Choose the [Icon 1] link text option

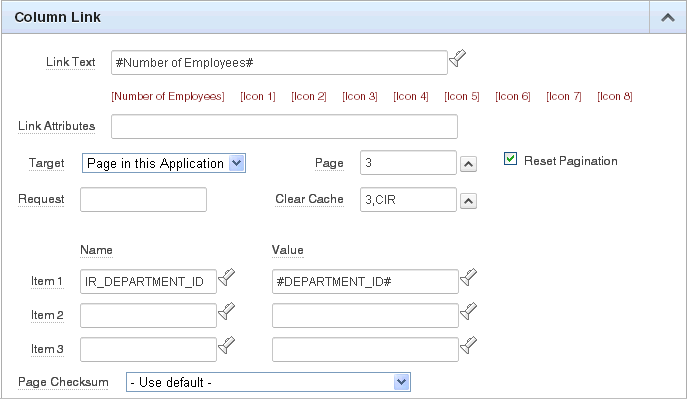pyautogui.click(x=258, y=96)
